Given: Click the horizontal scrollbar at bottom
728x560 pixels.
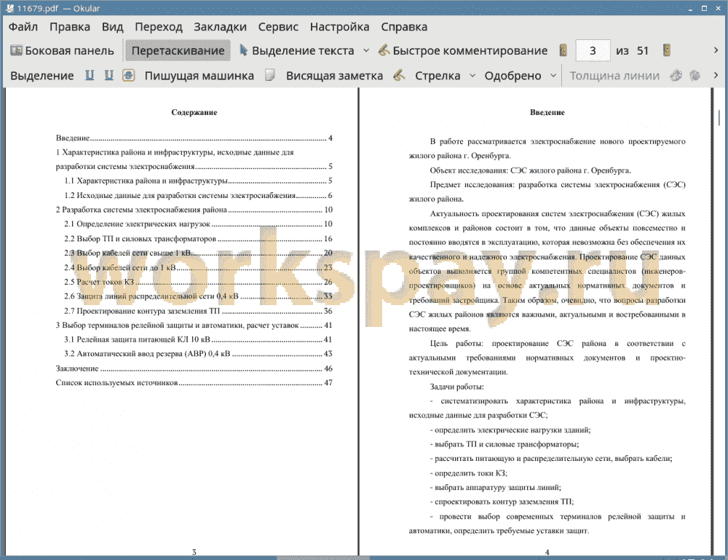Looking at the screenshot, I should (x=323, y=558).
